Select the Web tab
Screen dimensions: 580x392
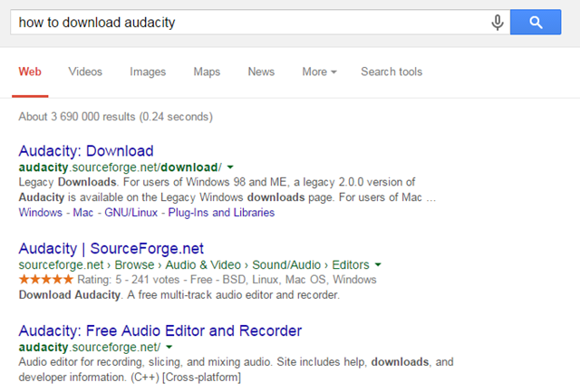30,72
